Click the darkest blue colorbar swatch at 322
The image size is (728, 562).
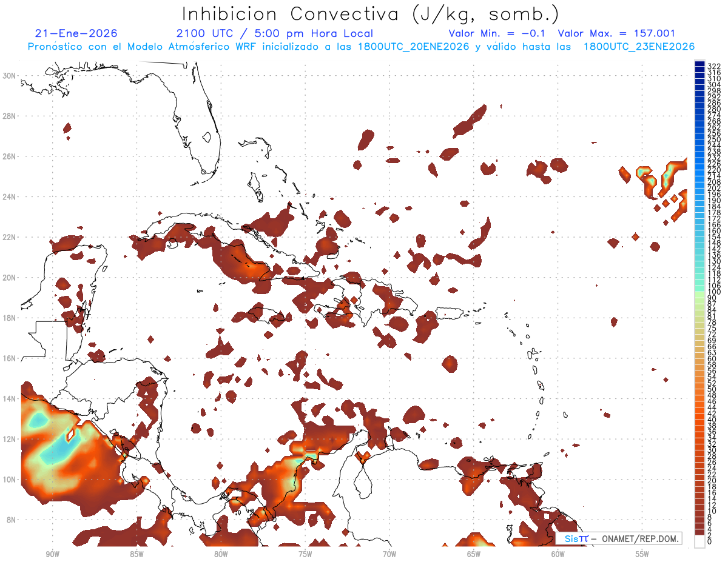(700, 64)
